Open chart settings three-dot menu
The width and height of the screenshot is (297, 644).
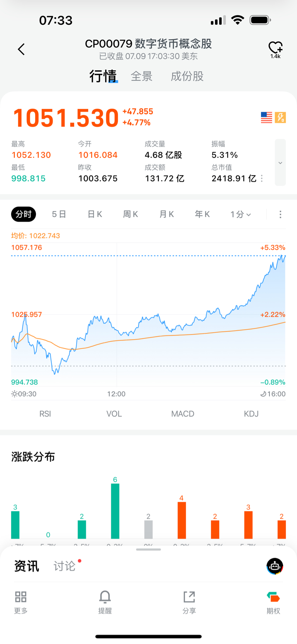pyautogui.click(x=280, y=214)
